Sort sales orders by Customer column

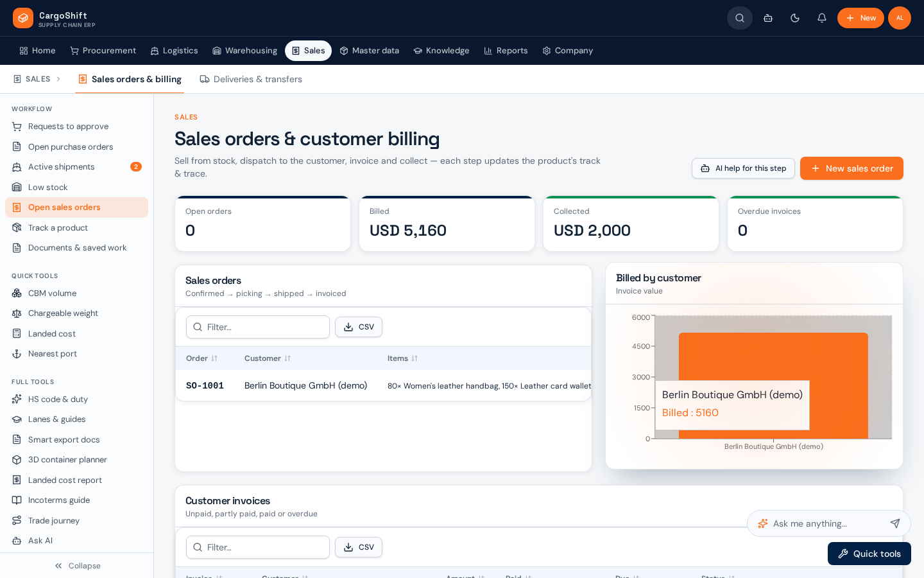(x=268, y=358)
